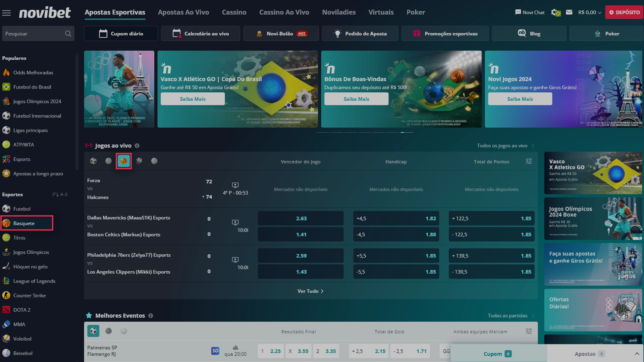Open market settings icon in Jogos ao vivo
644x362 pixels.
coord(529,161)
